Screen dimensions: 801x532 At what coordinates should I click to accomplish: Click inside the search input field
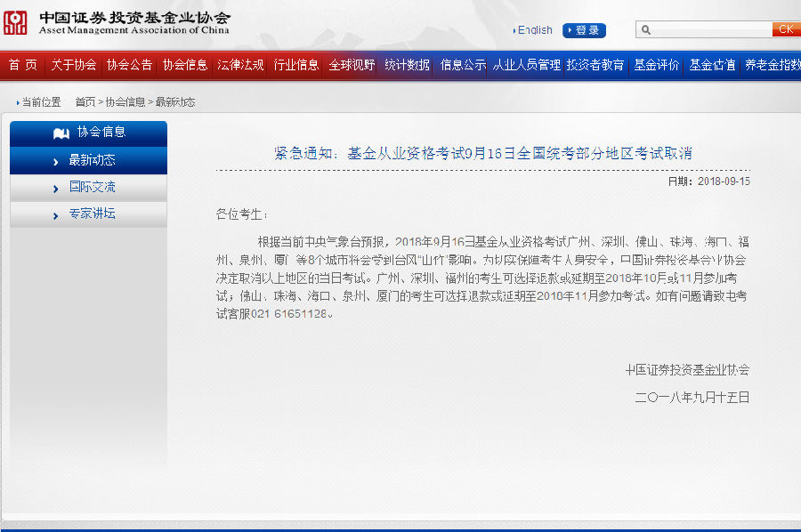(x=703, y=29)
